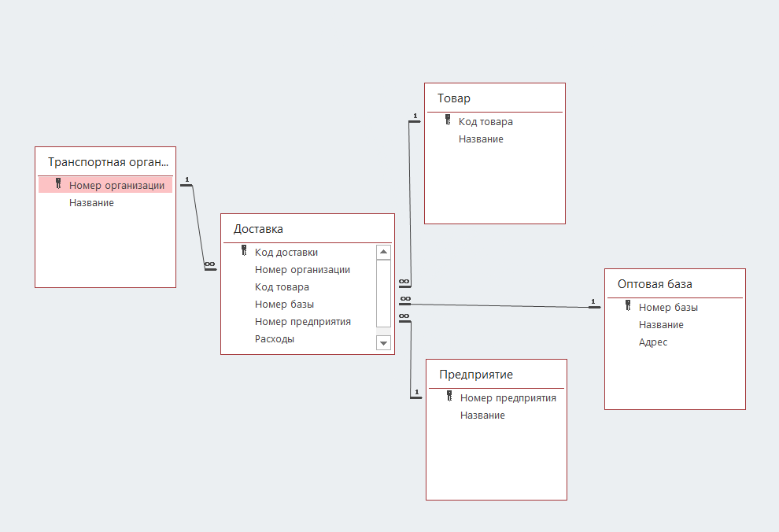Select Код товара field in Товар table
This screenshot has width=779, height=532.
[485, 122]
